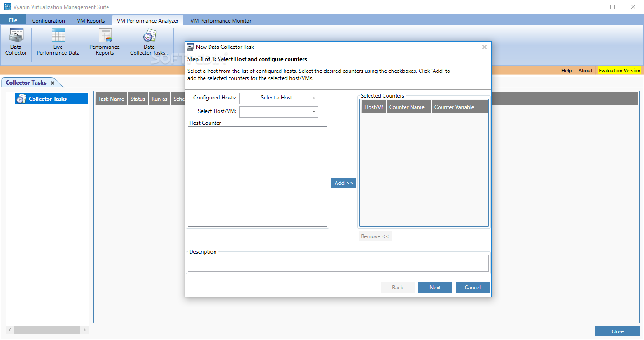Screen dimensions: 644x340
Task: Open Data Collector Tasks toolbar icon
Action: [x=149, y=42]
